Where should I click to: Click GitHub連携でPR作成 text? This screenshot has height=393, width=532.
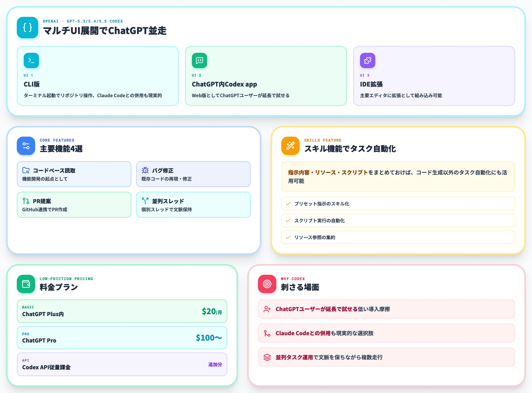45,209
